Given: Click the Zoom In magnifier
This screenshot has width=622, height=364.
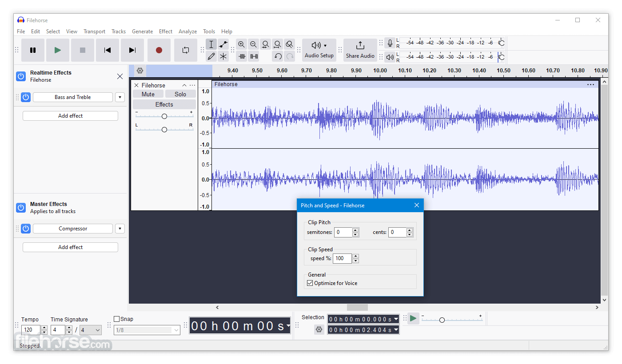Looking at the screenshot, I should pos(242,44).
